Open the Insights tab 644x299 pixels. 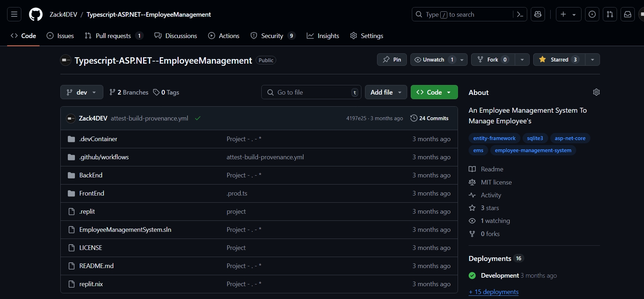click(323, 36)
